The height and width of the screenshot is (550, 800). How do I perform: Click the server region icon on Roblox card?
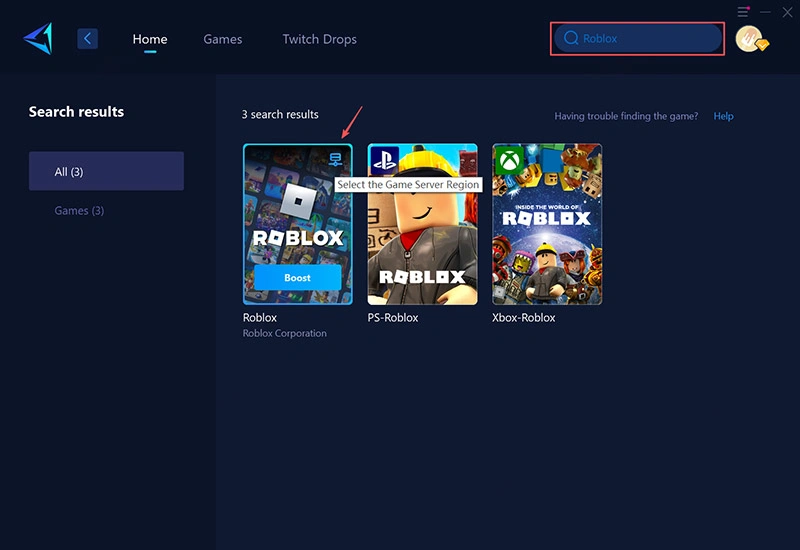tap(335, 160)
